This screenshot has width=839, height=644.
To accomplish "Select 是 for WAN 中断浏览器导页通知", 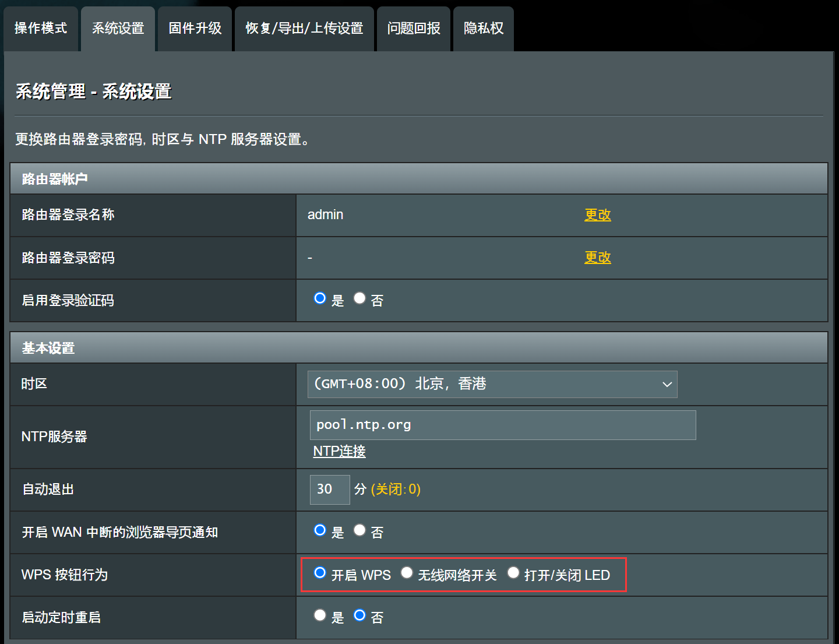I will [320, 530].
